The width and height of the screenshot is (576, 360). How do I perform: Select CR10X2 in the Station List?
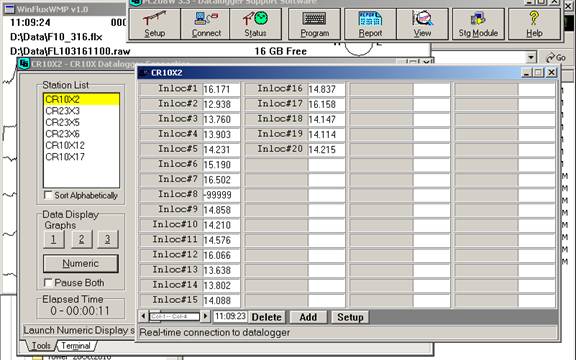coord(81,99)
